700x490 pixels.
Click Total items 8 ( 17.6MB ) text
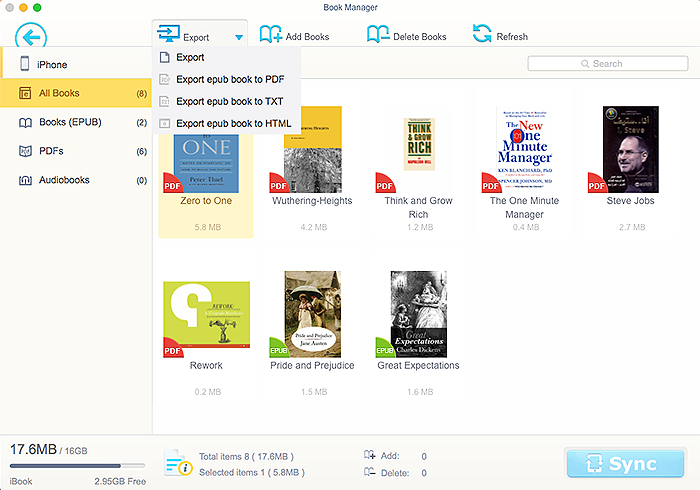coord(246,457)
